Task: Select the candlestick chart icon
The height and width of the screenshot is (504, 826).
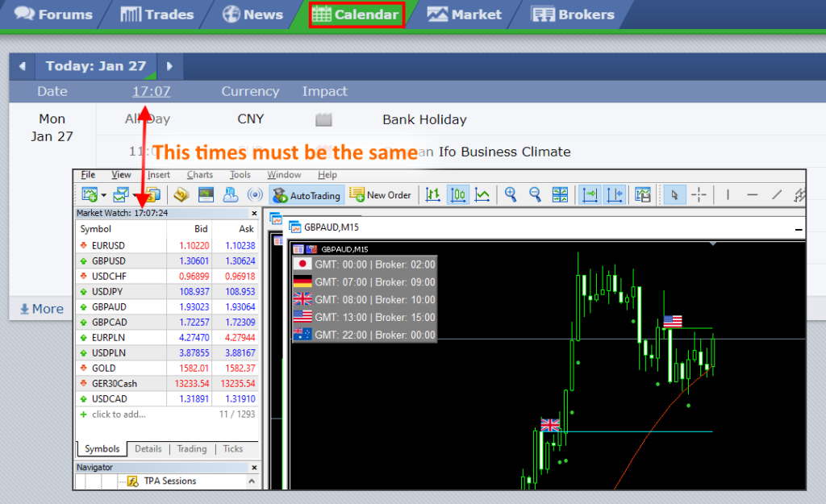Action: [x=457, y=194]
